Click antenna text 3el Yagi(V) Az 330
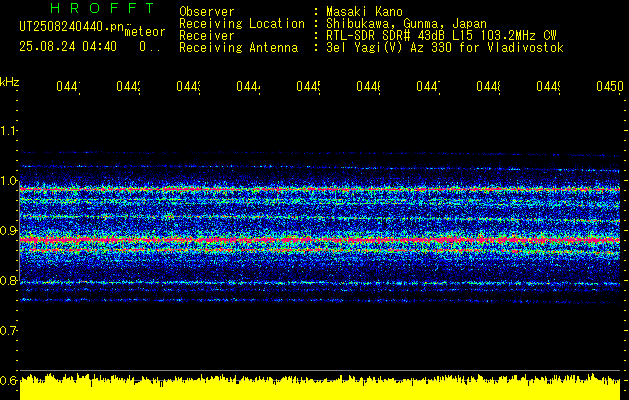The image size is (629, 400). click(390, 48)
